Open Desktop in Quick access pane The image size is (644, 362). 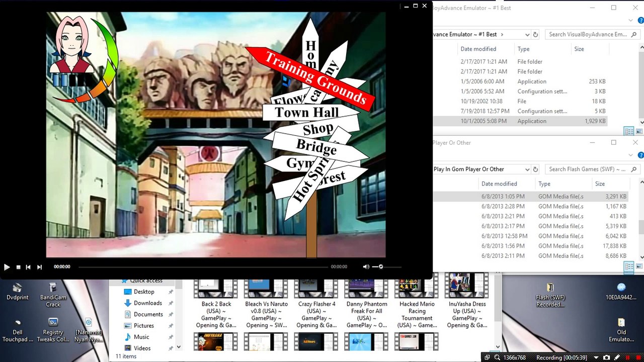pyautogui.click(x=144, y=292)
